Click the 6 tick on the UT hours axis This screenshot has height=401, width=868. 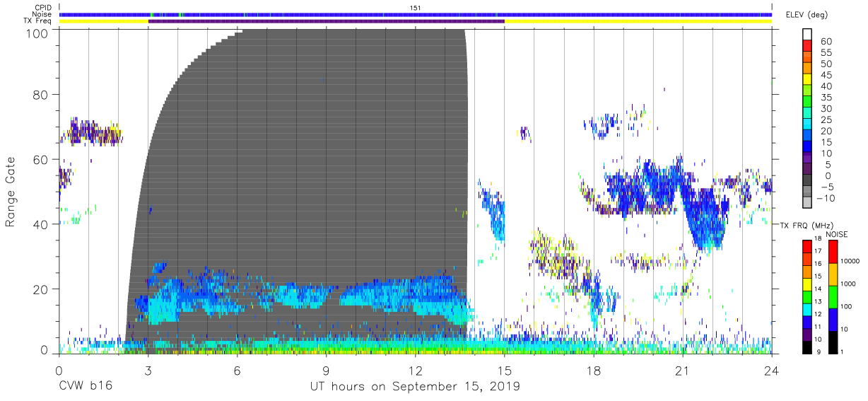click(237, 370)
